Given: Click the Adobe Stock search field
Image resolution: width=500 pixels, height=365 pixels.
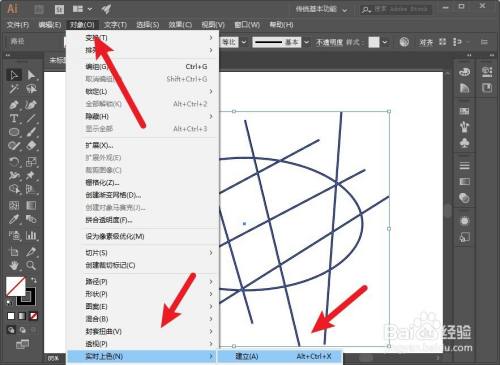Looking at the screenshot, I should click(x=397, y=9).
